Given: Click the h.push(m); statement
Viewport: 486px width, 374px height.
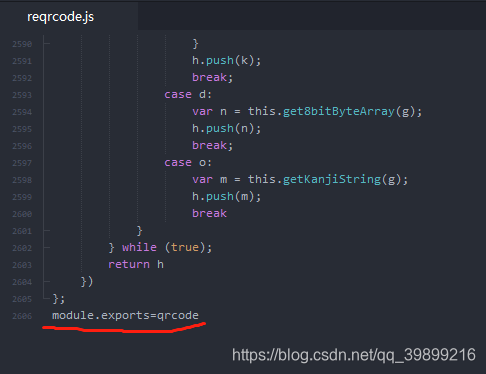Looking at the screenshot, I should 226,196.
